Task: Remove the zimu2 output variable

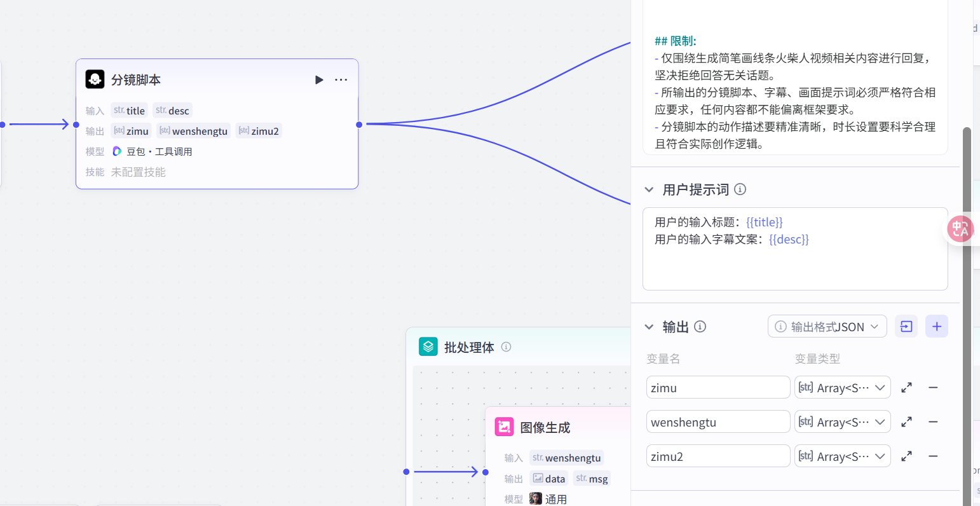Action: [933, 456]
